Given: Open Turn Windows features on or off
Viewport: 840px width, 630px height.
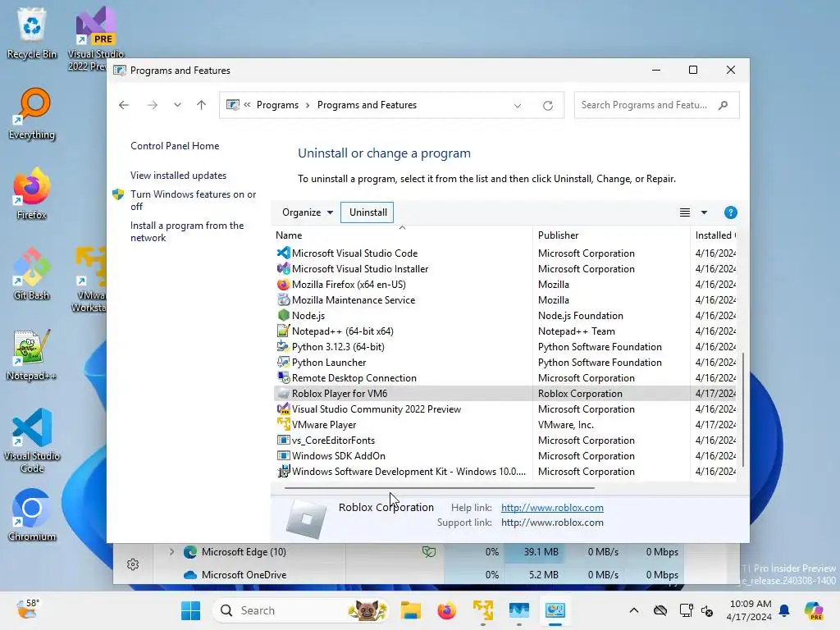Looking at the screenshot, I should [x=193, y=200].
